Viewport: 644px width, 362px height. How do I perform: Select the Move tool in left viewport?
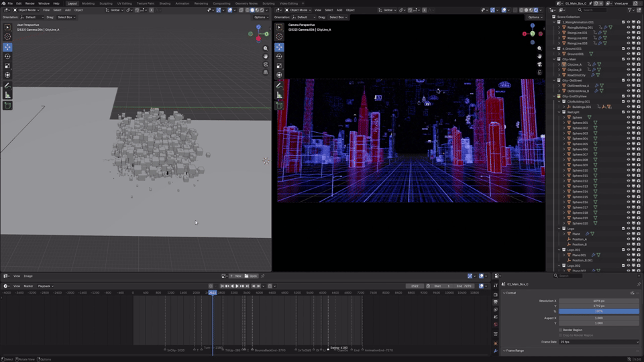[x=7, y=47]
